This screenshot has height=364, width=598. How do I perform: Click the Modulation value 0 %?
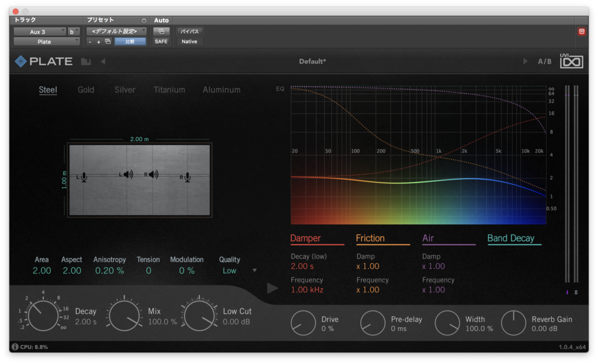[186, 271]
